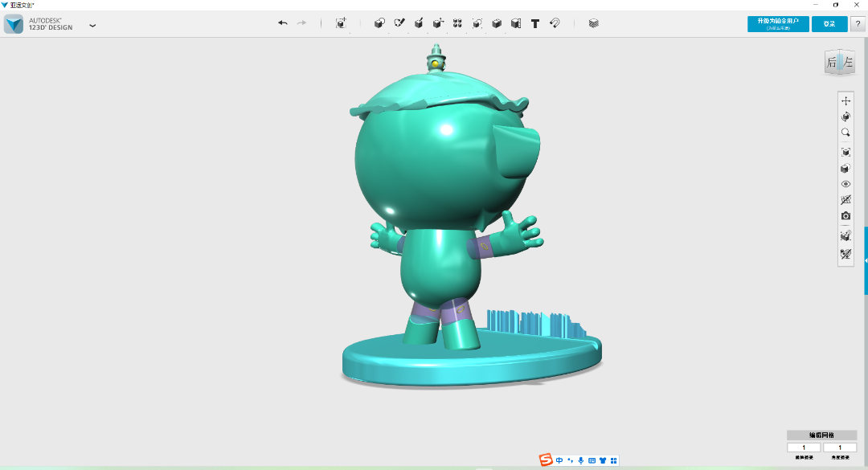The height and width of the screenshot is (470, 868).
Task: Click the left grid snap value field
Action: 804,448
